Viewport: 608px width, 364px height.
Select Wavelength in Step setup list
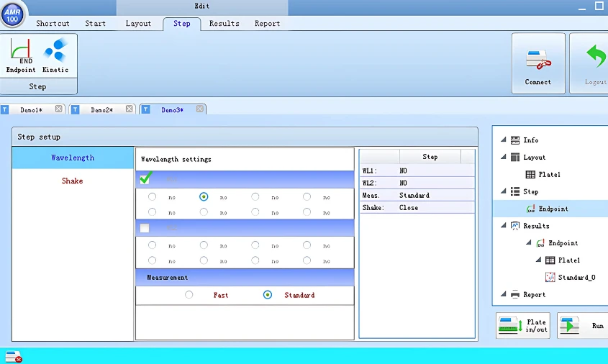73,158
